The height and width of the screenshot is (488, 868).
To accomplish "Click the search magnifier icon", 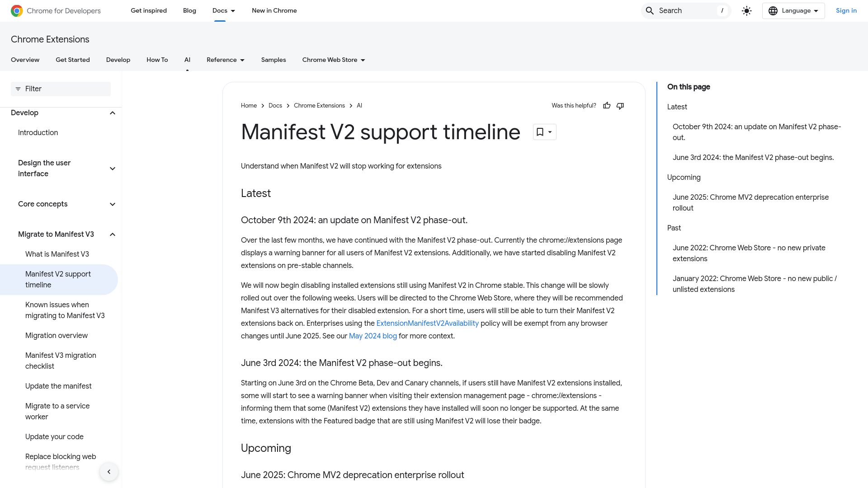I will [x=650, y=11].
